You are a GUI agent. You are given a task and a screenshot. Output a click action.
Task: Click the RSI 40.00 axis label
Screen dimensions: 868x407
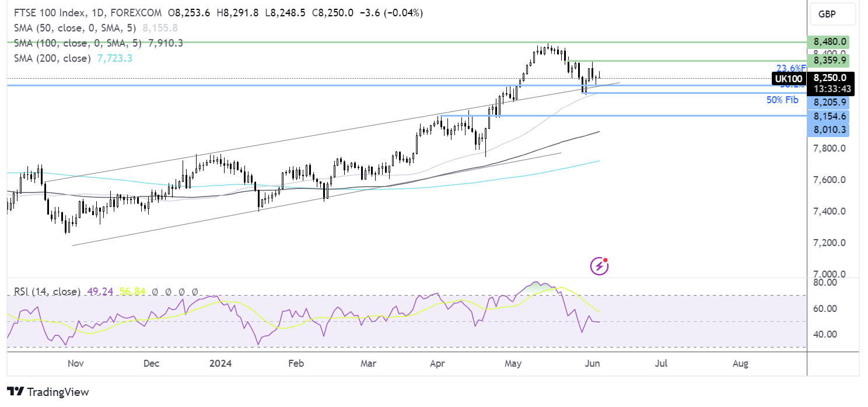(x=825, y=334)
